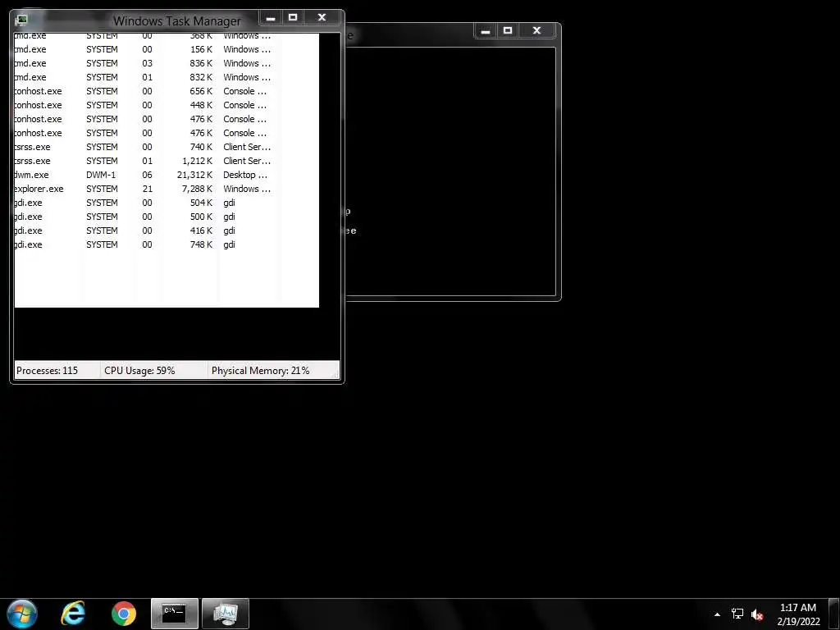Close the Windows Task Manager window
Image resolution: width=840 pixels, height=630 pixels.
click(322, 18)
